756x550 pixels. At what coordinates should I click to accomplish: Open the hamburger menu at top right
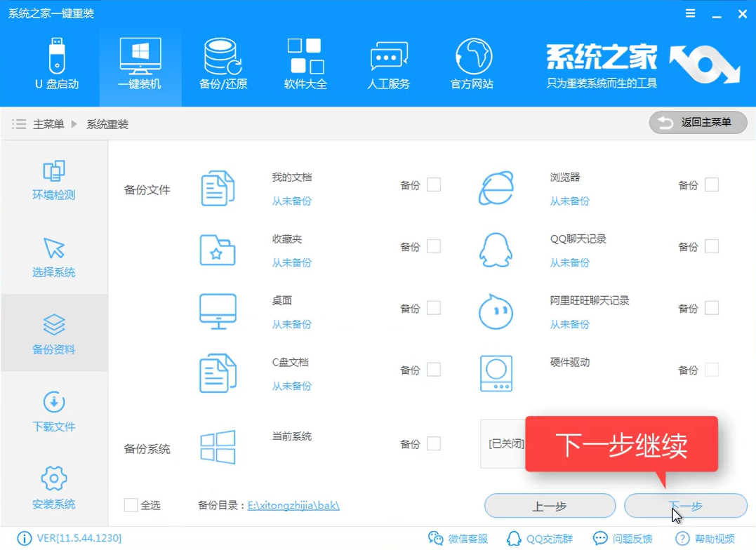690,13
